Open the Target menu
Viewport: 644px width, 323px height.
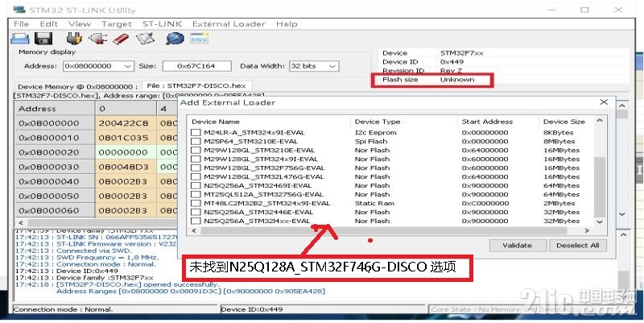[117, 24]
